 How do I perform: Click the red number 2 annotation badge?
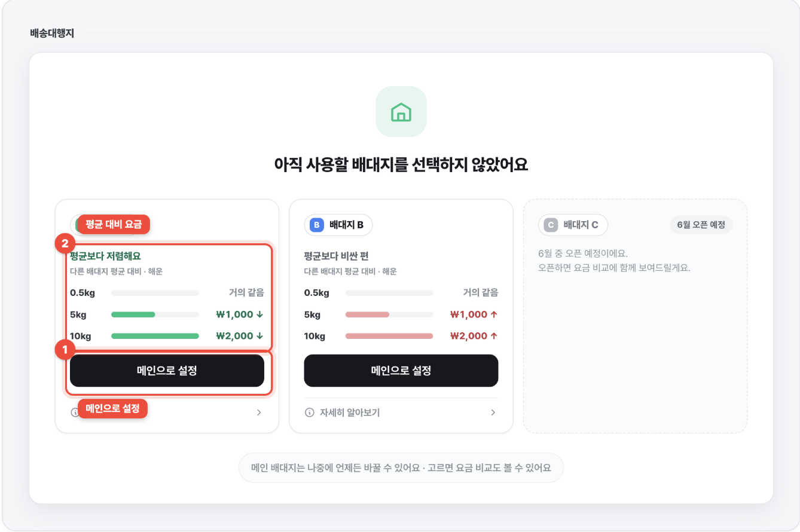[65, 243]
